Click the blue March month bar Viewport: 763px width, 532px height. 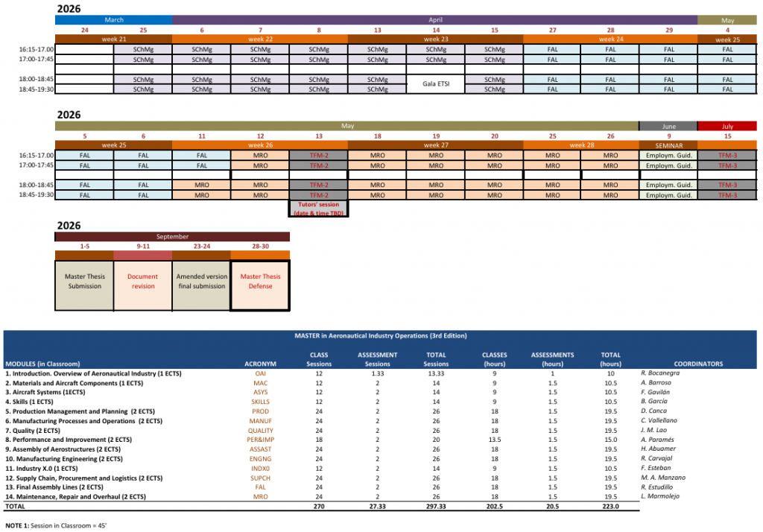click(113, 20)
